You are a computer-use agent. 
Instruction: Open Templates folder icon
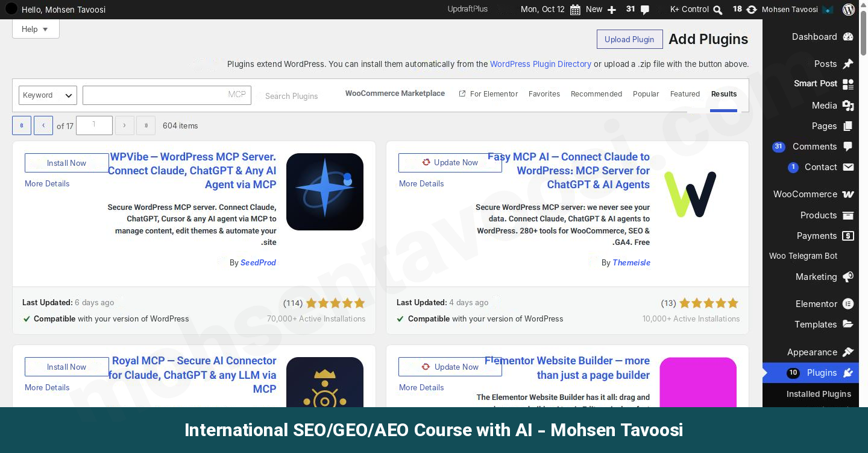pos(848,325)
